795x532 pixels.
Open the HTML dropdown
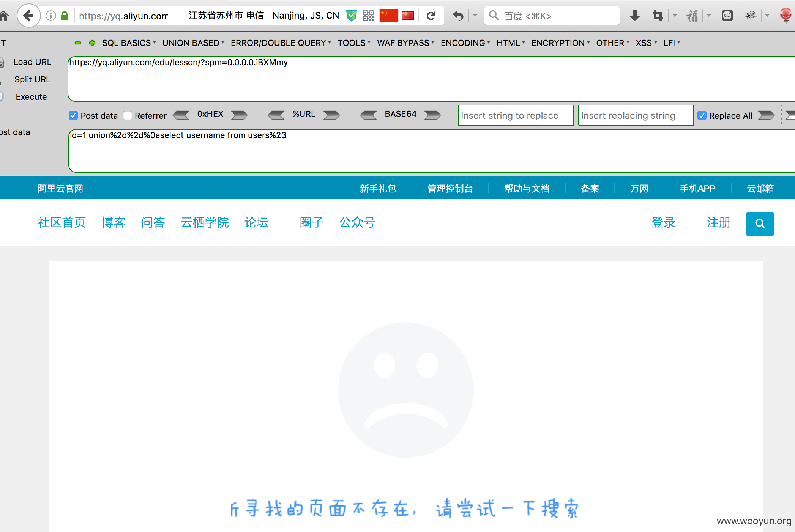point(511,43)
